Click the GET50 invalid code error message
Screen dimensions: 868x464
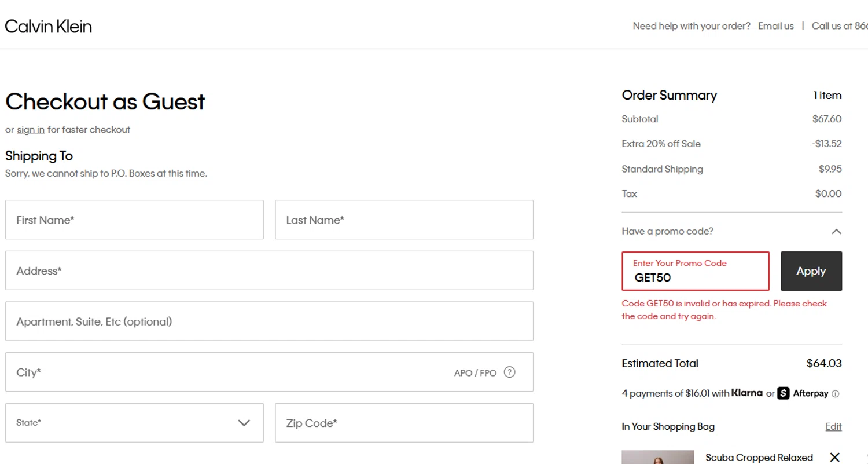click(724, 310)
